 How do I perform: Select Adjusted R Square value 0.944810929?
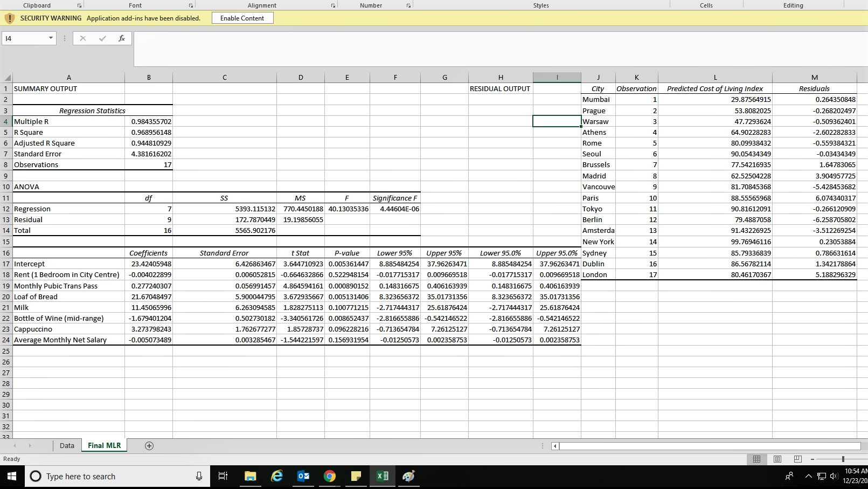click(149, 143)
